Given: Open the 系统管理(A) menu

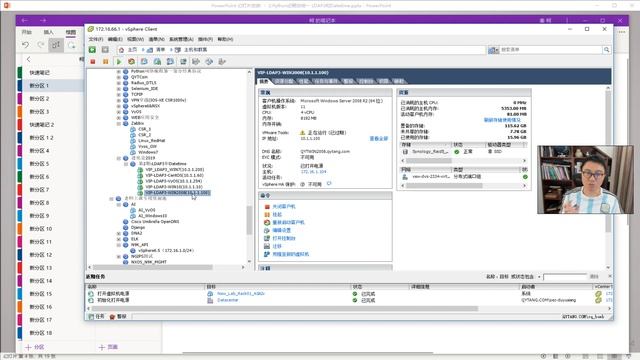Looking at the screenshot, I should point(181,39).
